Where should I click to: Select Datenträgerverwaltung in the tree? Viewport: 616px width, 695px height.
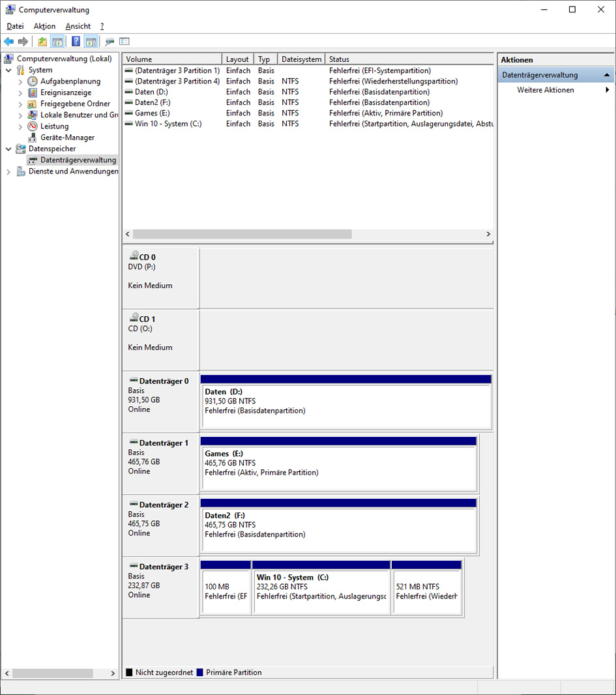78,160
